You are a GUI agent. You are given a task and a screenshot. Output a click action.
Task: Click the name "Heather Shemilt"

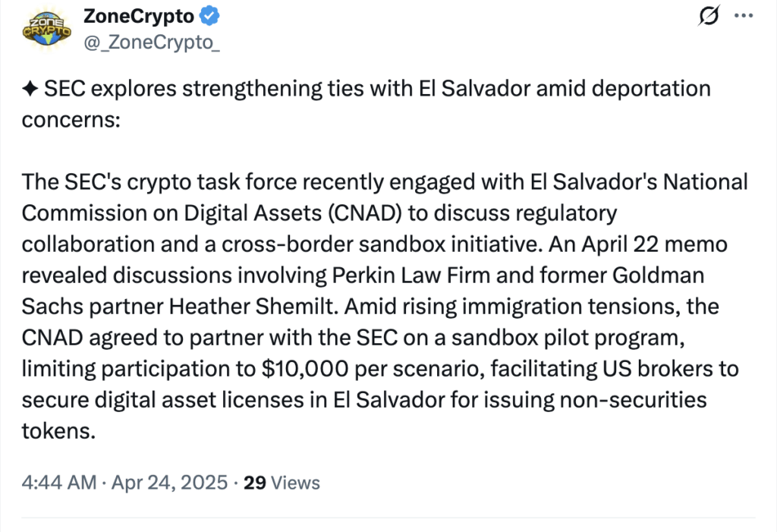pos(252,307)
